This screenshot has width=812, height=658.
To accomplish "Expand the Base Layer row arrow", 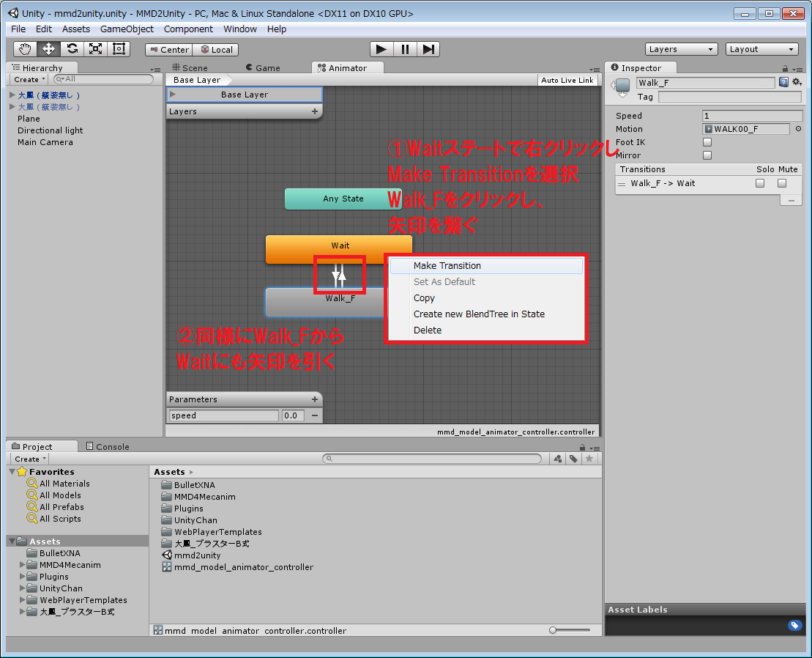I will click(x=173, y=95).
